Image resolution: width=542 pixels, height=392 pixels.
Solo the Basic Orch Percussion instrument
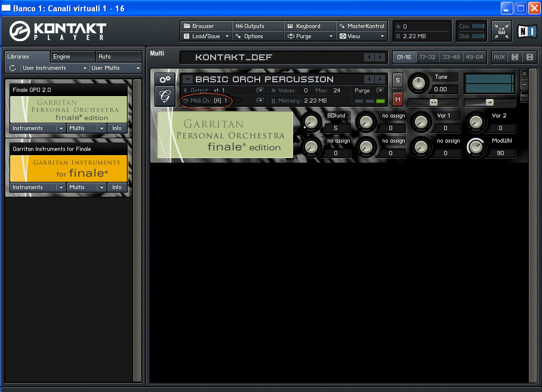pyautogui.click(x=398, y=80)
